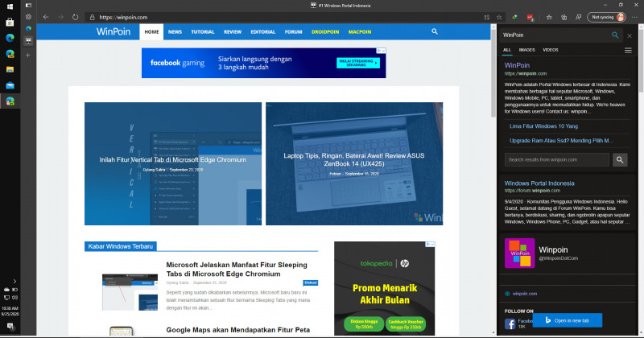Viewport: 644px width, 338px height.
Task: Click Open in new tab button
Action: 568,320
